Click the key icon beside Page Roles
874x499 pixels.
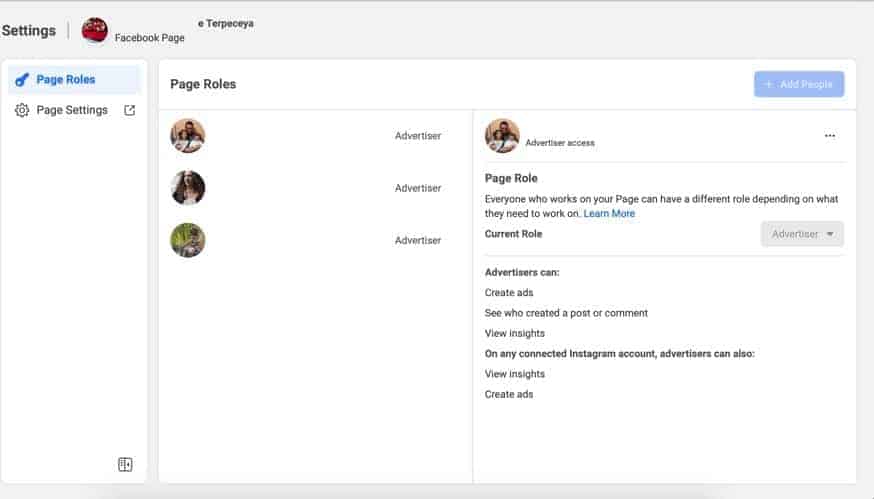[x=22, y=80]
